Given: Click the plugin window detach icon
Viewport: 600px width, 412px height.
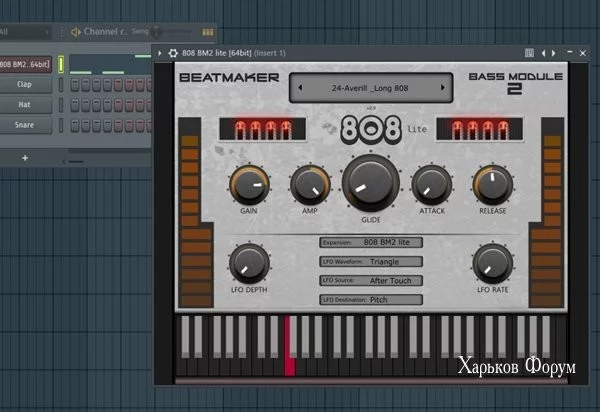Looking at the screenshot, I should [530, 52].
